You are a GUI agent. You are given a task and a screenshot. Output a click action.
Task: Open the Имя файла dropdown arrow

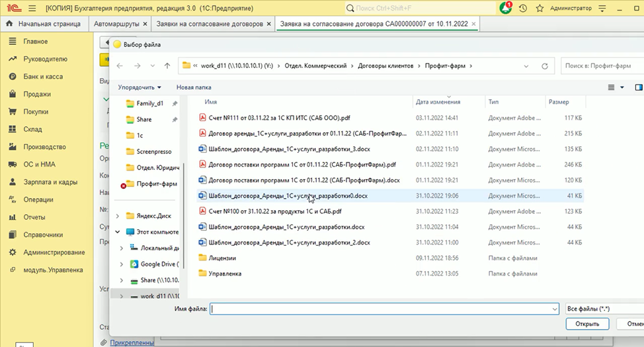coord(555,309)
